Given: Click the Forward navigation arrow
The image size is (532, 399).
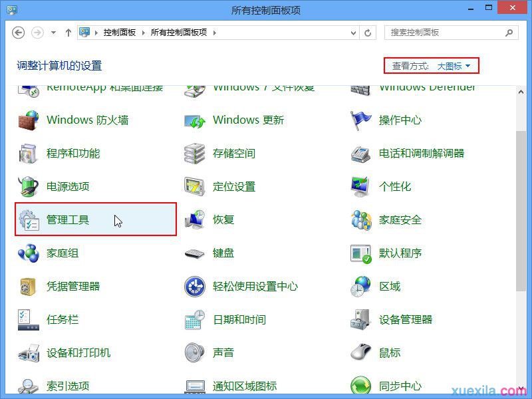Looking at the screenshot, I should [x=37, y=33].
